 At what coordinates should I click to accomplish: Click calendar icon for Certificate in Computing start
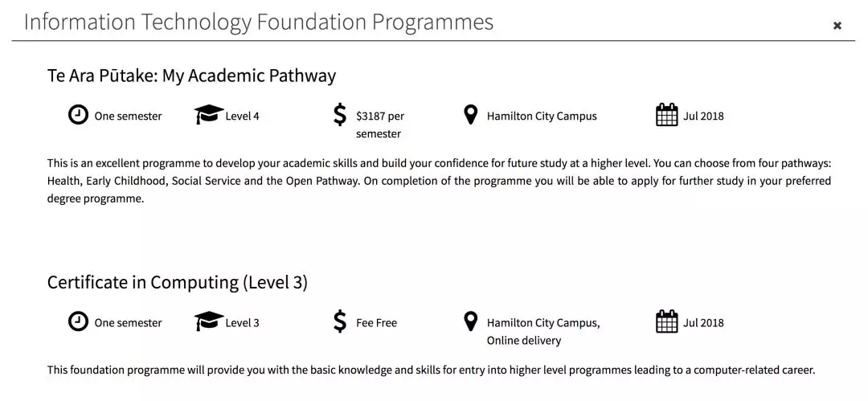666,321
